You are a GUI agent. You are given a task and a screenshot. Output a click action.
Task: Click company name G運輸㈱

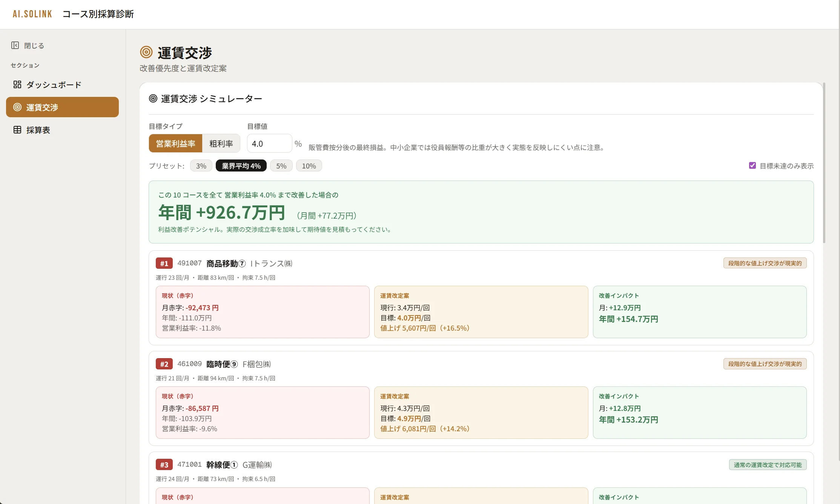257,465
